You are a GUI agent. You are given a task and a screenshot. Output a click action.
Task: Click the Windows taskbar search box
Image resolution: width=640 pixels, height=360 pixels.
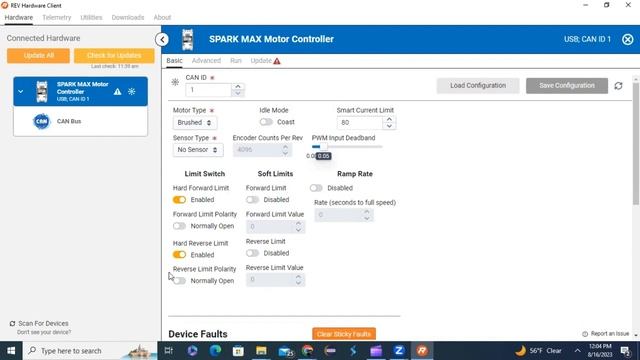tap(90, 351)
